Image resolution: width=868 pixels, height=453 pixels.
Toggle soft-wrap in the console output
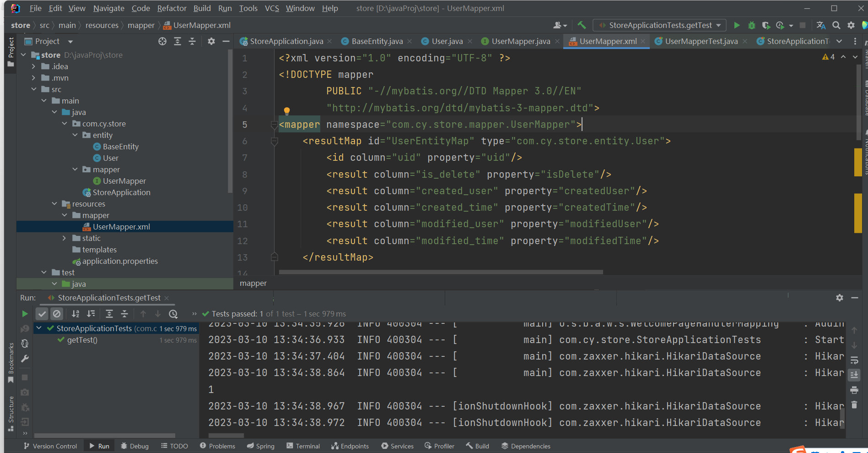(x=854, y=360)
